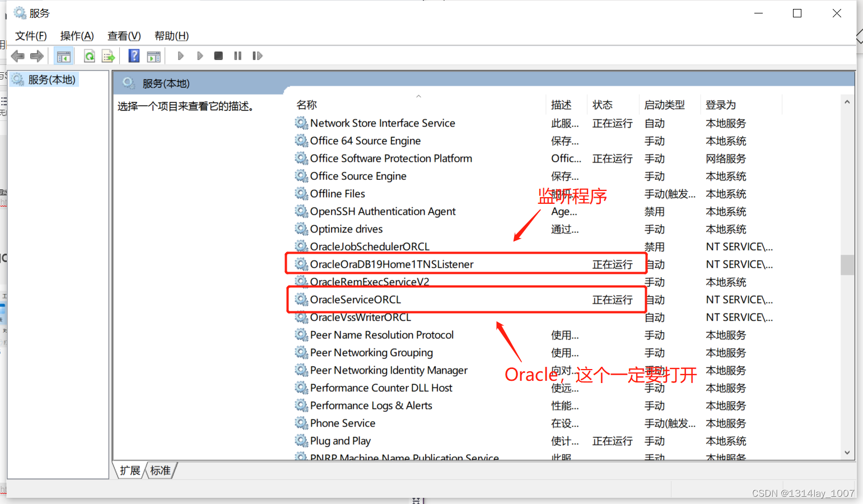Image resolution: width=863 pixels, height=504 pixels.
Task: Select the Performance Logs & Alerts service
Action: [371, 405]
